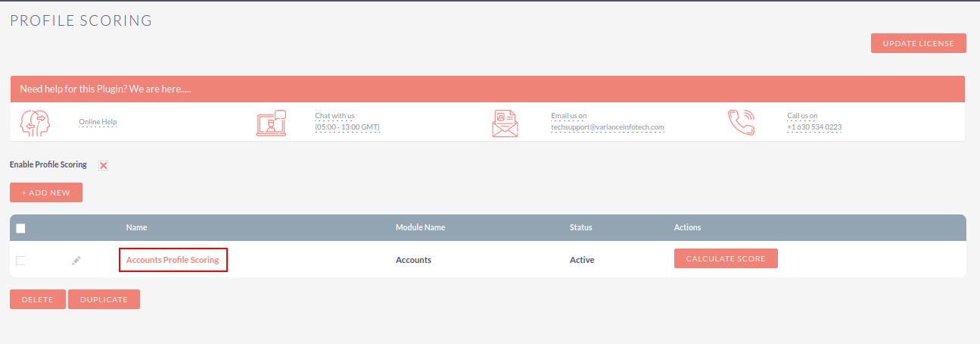Click the Name column header

pyautogui.click(x=136, y=227)
